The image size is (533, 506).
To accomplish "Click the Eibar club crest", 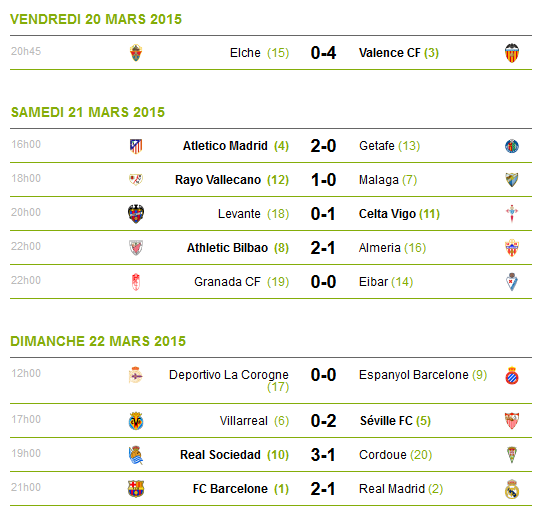I will point(512,282).
